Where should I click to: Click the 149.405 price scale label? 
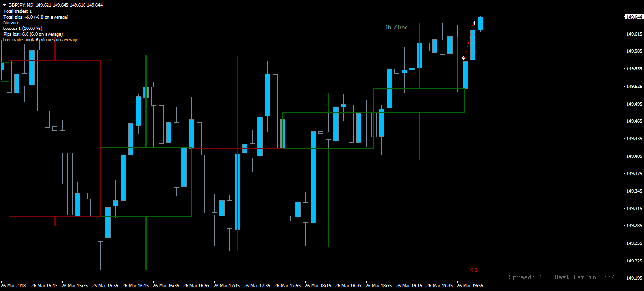click(x=634, y=156)
